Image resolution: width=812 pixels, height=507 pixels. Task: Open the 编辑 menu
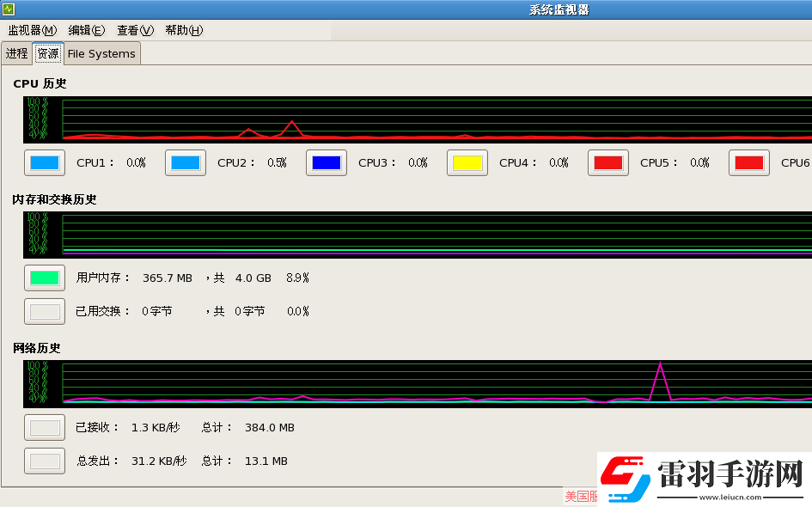(x=85, y=30)
